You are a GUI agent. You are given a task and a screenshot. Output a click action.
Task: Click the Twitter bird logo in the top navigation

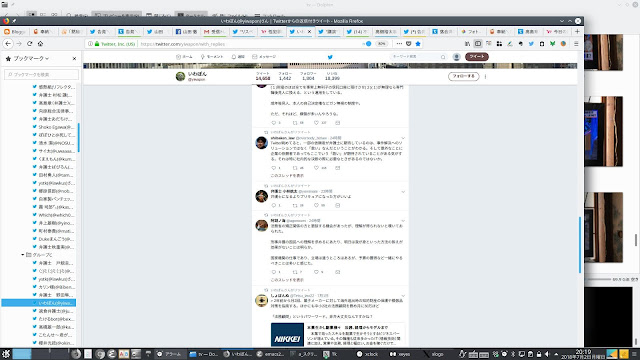330,57
